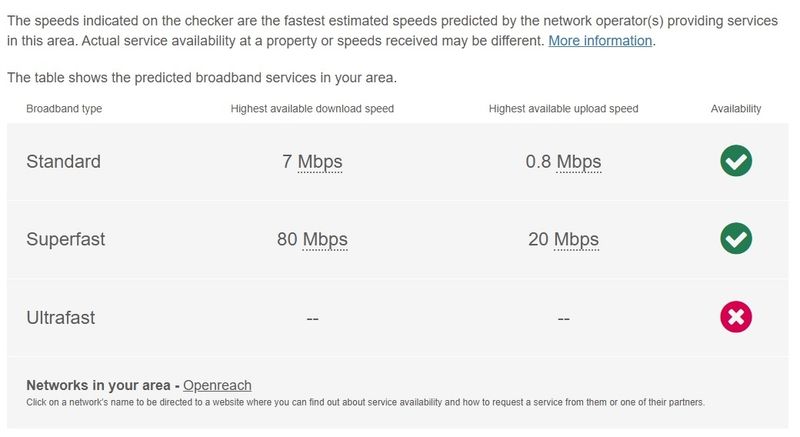This screenshot has height=437, width=800.
Task: Click the Networks in your area heading
Action: pos(98,385)
